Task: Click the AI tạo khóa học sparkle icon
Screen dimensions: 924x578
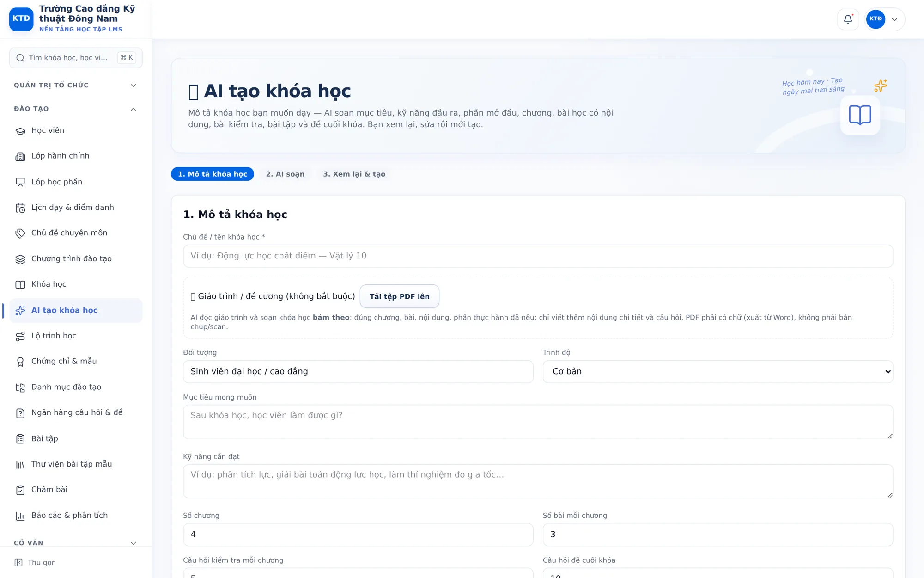Action: coord(20,310)
